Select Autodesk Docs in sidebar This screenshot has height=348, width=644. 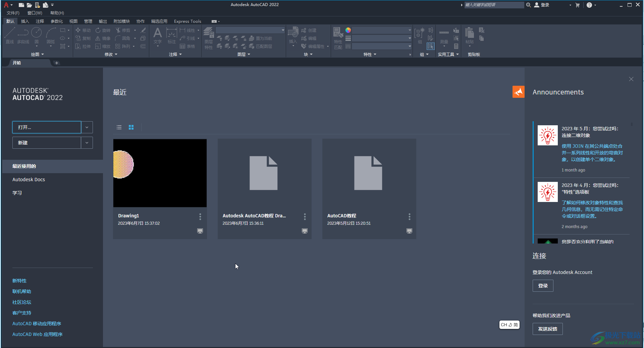coord(29,180)
